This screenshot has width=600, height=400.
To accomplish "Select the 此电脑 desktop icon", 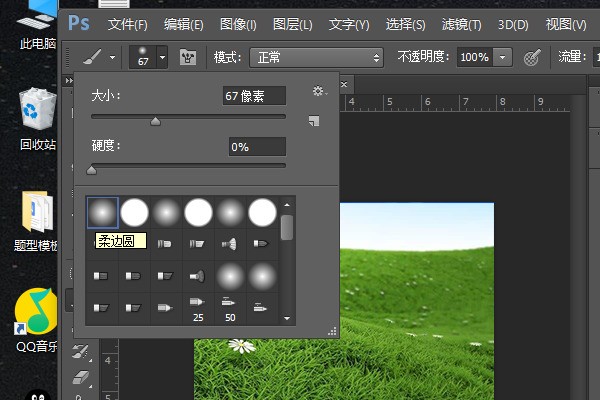I will click(38, 25).
